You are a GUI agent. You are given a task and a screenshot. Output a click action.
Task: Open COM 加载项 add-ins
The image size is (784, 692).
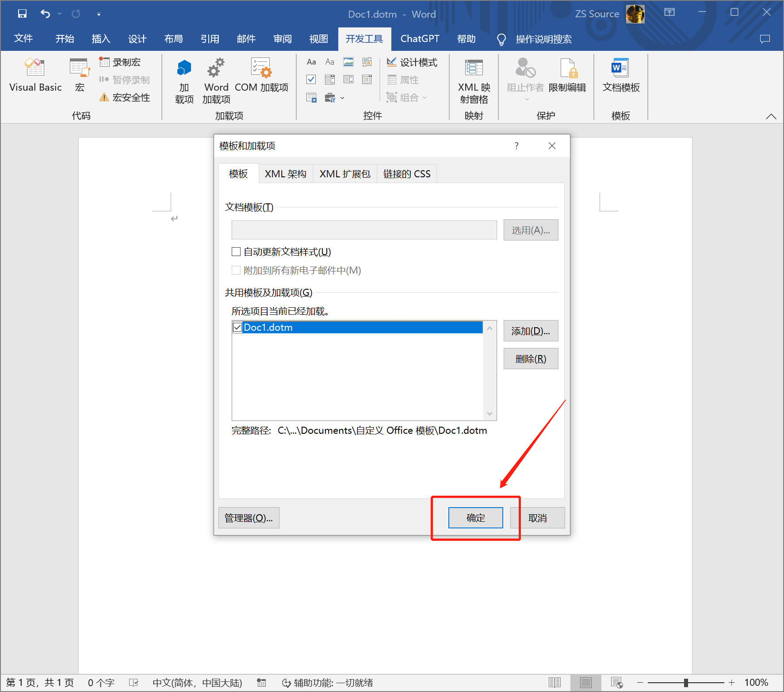[x=261, y=75]
